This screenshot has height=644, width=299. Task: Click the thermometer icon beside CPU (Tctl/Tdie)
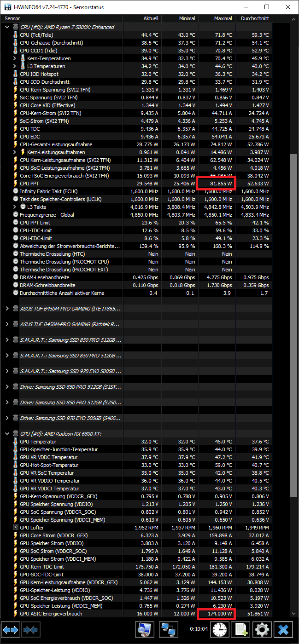pos(16,35)
